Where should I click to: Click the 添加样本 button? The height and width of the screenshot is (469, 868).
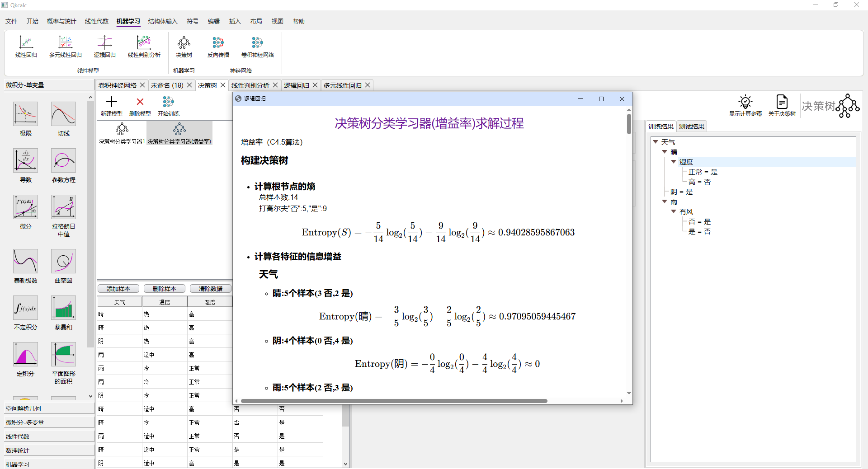(x=118, y=289)
